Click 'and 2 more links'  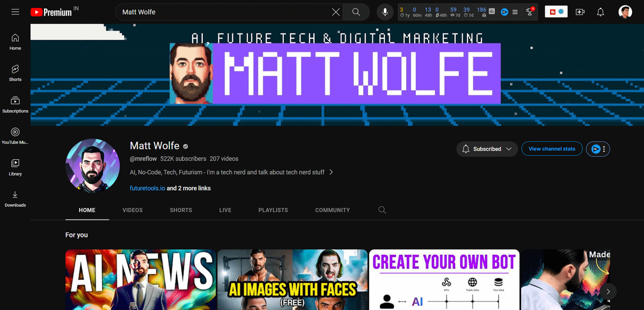[x=189, y=188]
